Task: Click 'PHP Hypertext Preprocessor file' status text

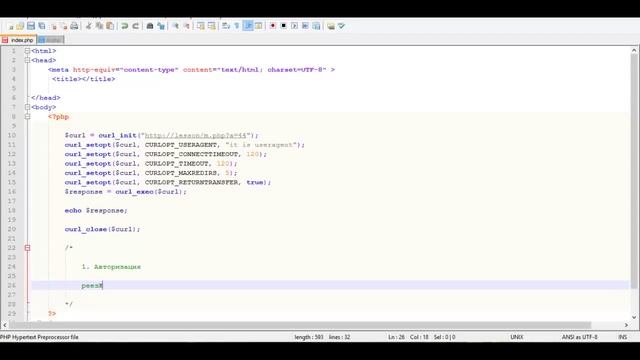Action: click(39, 337)
